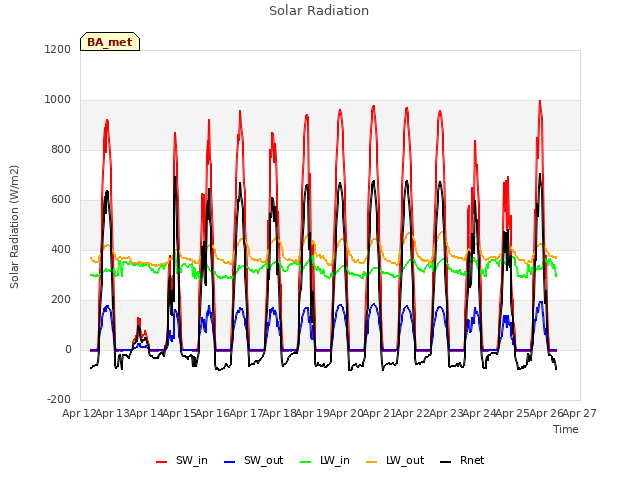Toggle LW_in legend entry

click(x=324, y=461)
